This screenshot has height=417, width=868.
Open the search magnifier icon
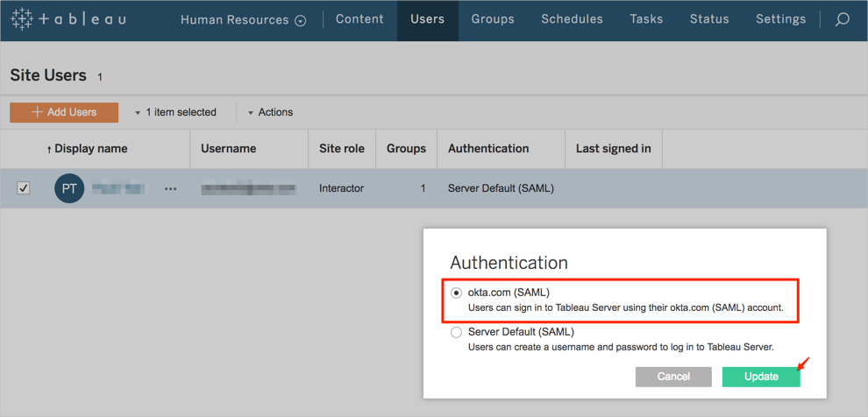point(842,19)
